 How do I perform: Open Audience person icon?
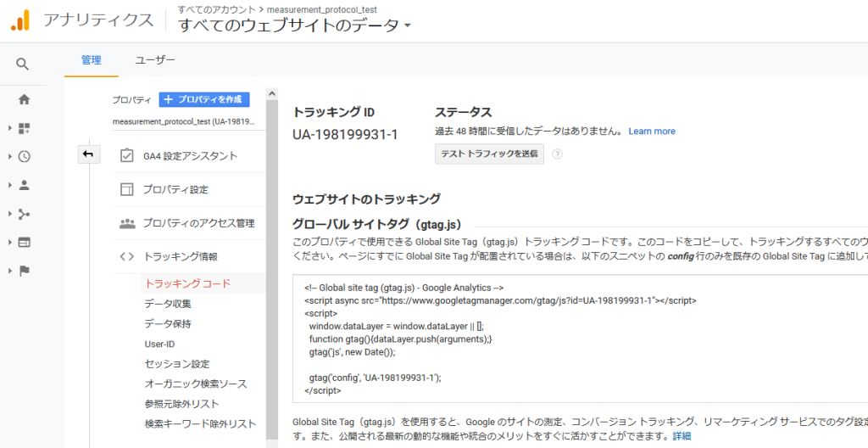[24, 185]
